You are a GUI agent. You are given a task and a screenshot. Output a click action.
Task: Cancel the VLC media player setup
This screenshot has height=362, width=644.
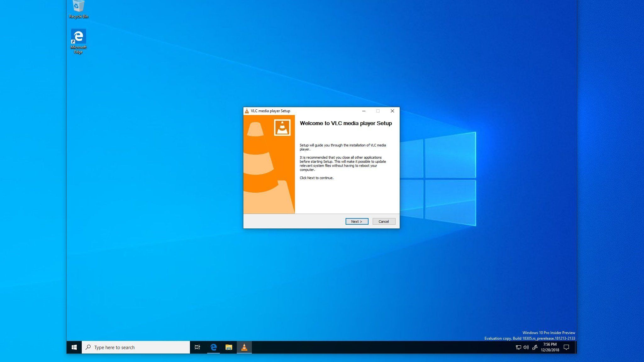384,222
